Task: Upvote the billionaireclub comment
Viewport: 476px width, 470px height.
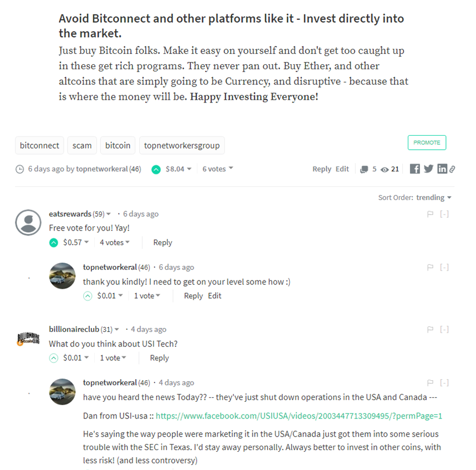Action: (x=54, y=358)
